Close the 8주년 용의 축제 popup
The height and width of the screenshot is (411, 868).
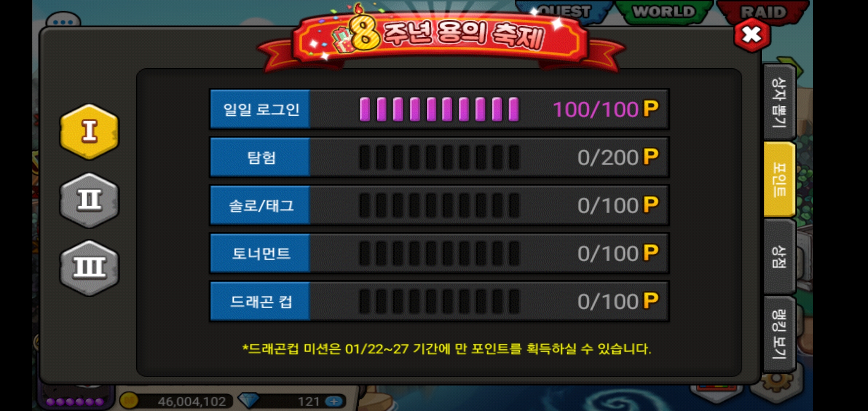pyautogui.click(x=752, y=35)
